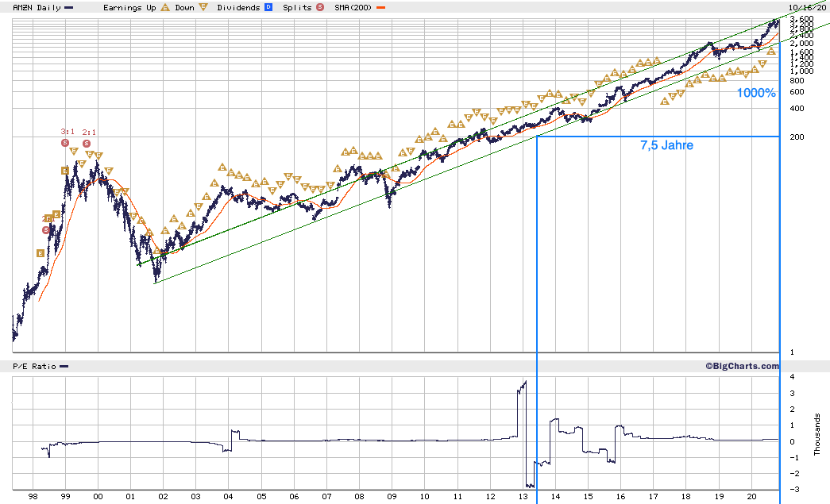Click the 05 year label on x-axis

tap(261, 497)
